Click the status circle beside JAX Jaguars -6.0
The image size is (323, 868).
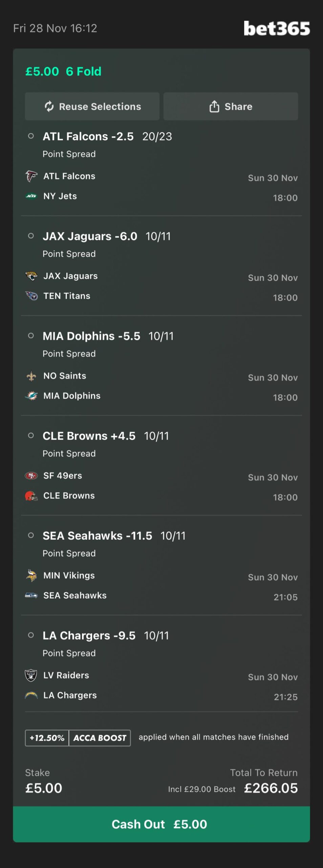pyautogui.click(x=31, y=236)
